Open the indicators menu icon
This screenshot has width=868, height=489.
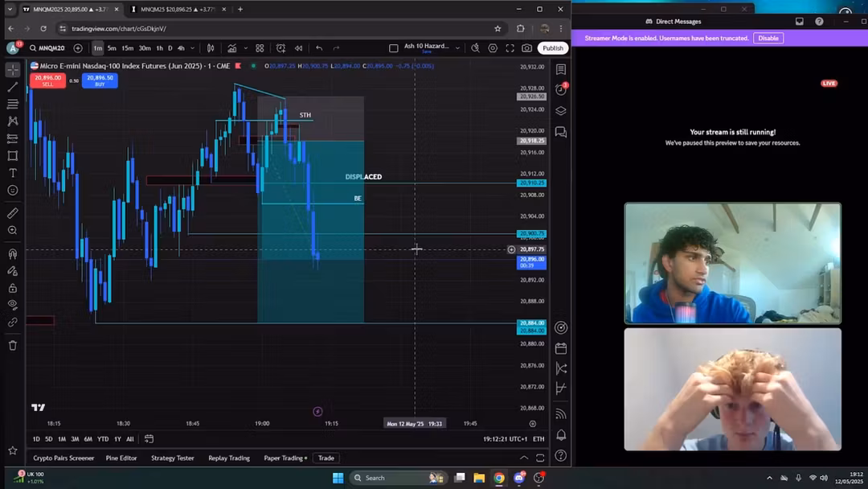pos(232,48)
